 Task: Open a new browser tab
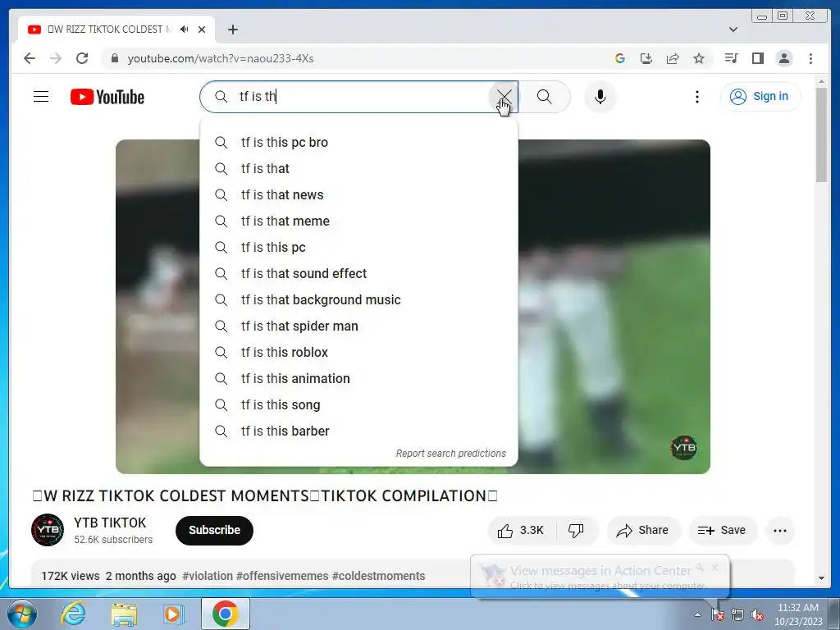(232, 30)
